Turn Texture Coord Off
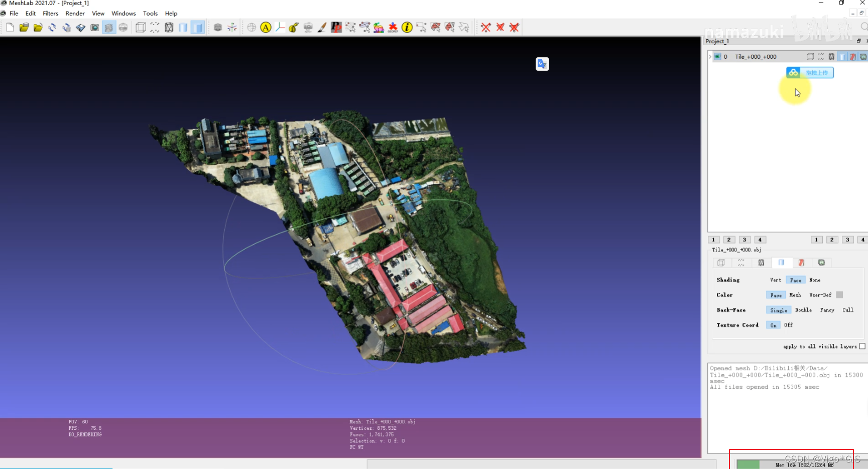Image resolution: width=868 pixels, height=469 pixels. [788, 325]
